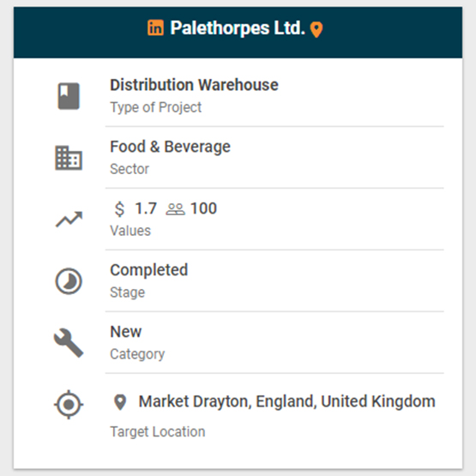Click the people jobs icon next to 100
The height and width of the screenshot is (476, 476).
tap(175, 209)
